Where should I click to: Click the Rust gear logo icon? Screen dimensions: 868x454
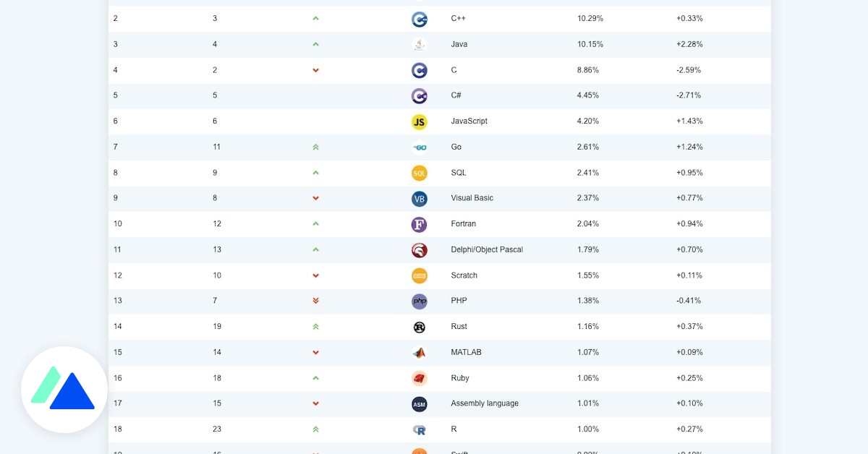point(419,327)
